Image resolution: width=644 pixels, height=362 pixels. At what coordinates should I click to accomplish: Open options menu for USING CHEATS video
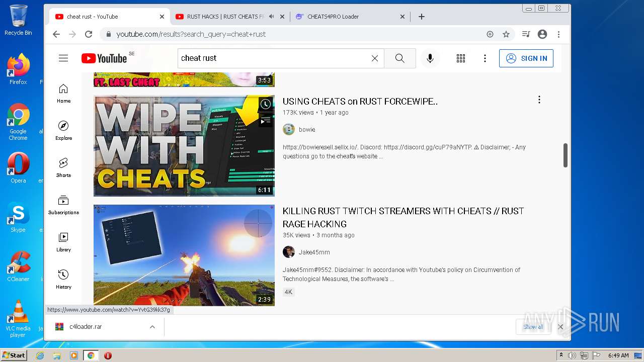539,100
